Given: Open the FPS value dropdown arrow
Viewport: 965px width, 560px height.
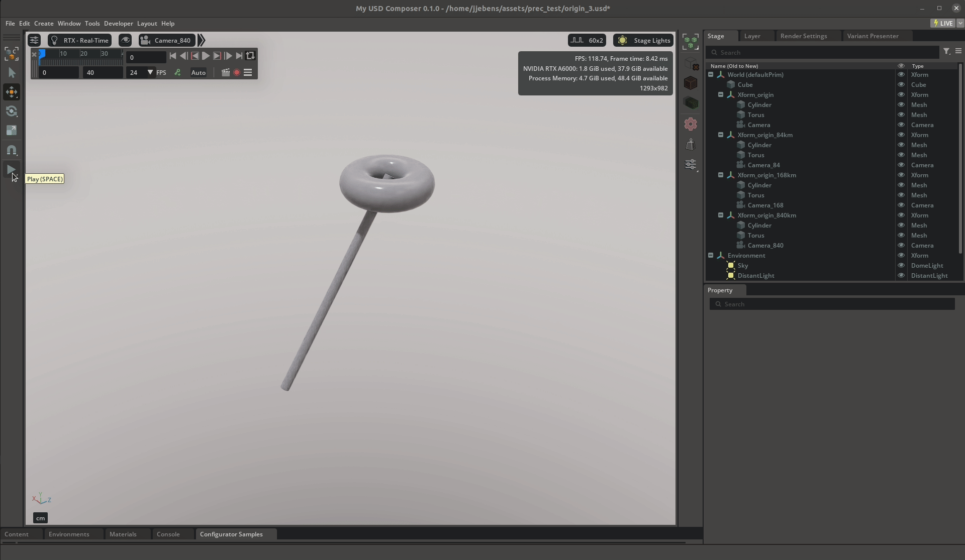Looking at the screenshot, I should [x=150, y=72].
